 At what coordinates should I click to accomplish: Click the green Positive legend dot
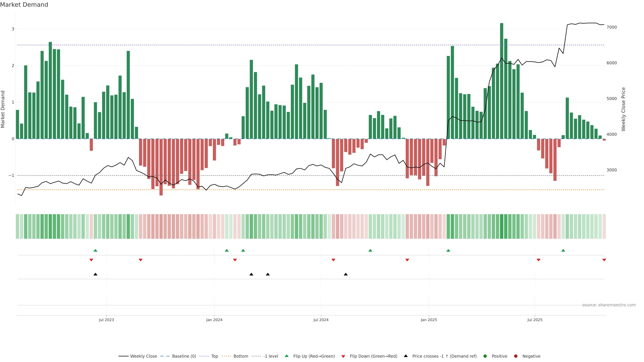[485, 356]
